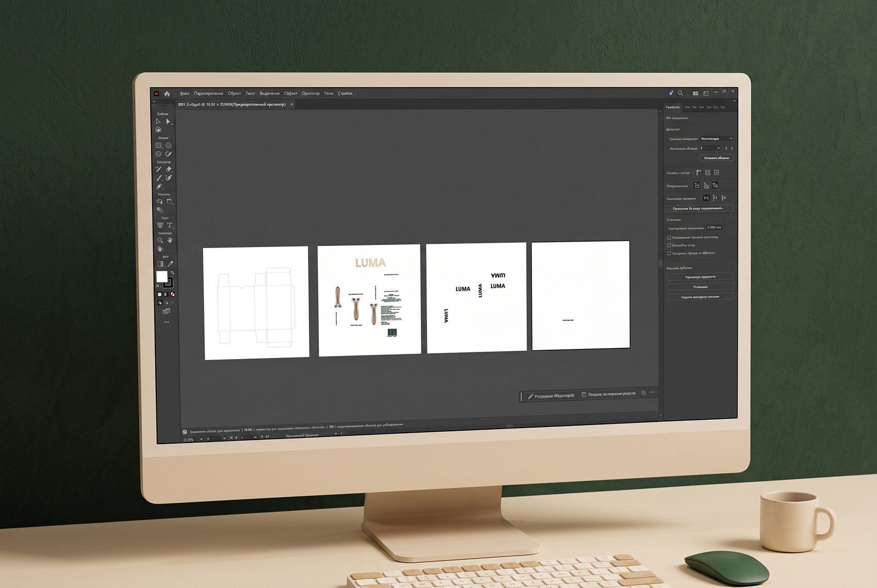Pin the contextual task bar
The image size is (877, 588).
[x=643, y=393]
